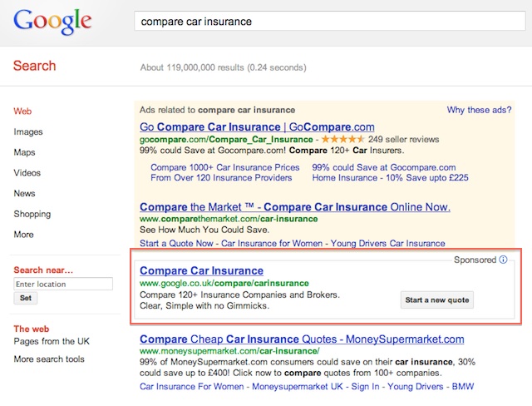Select the Web search category
The image size is (532, 406).
pyautogui.click(x=22, y=111)
